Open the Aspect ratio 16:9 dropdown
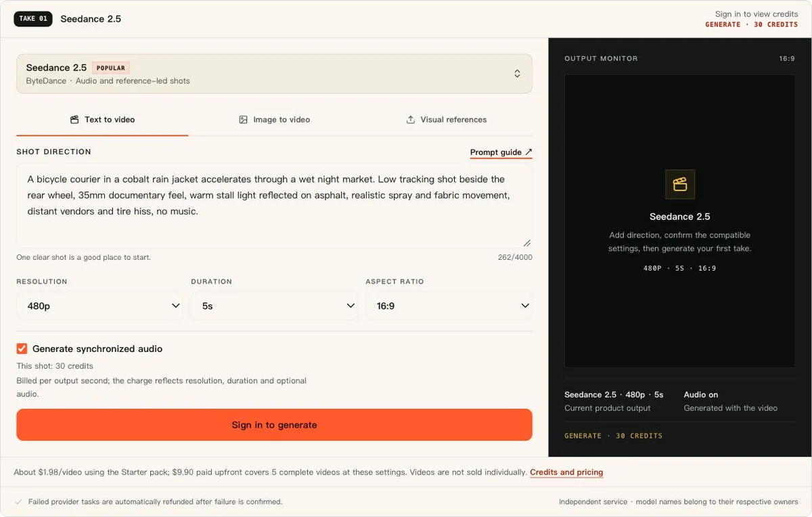 point(449,306)
